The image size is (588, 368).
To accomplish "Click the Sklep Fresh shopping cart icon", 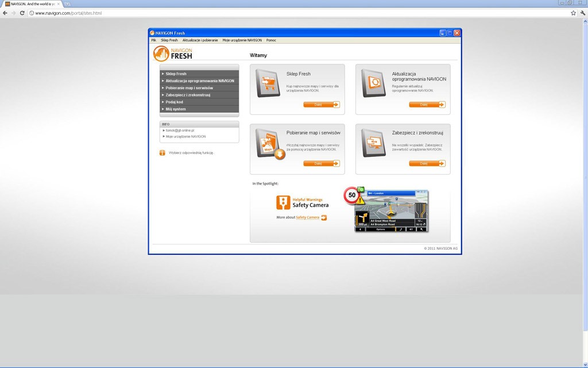I will (268, 83).
